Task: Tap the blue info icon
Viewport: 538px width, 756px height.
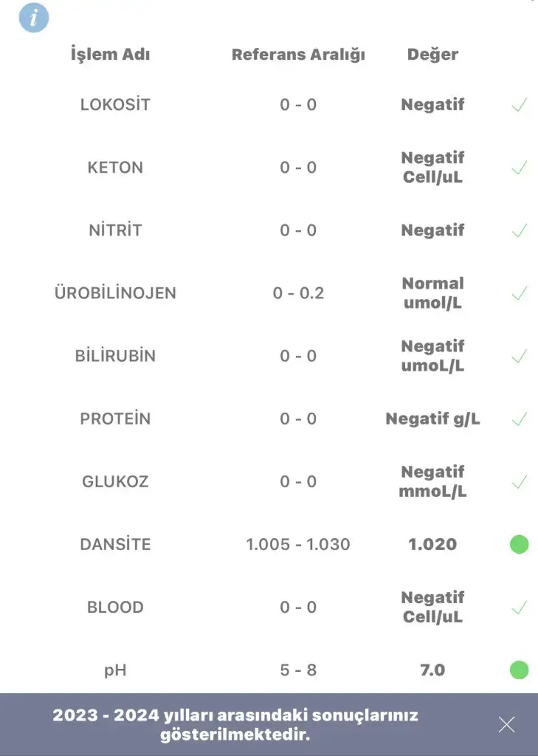Action: [34, 18]
